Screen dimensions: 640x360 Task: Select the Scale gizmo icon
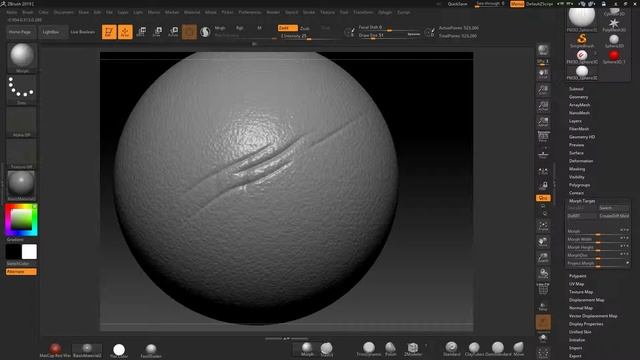tap(158, 32)
